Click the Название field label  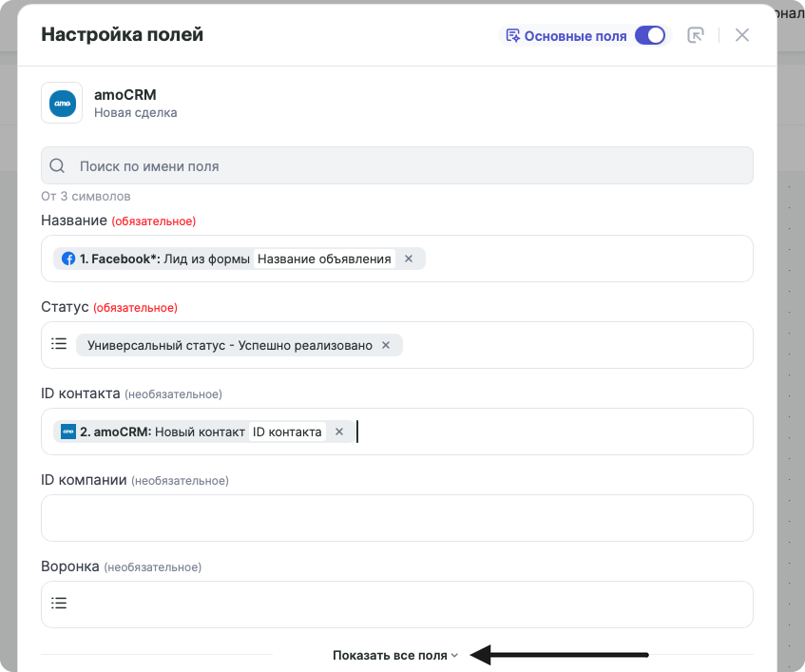coord(74,221)
